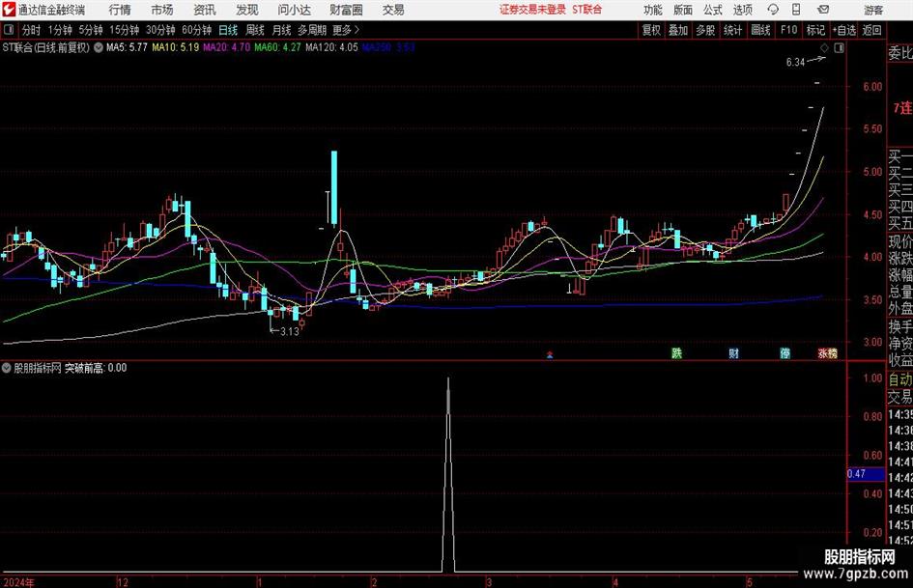This screenshot has width=913, height=588.
Task: Open the 版面 menu
Action: tap(682, 10)
